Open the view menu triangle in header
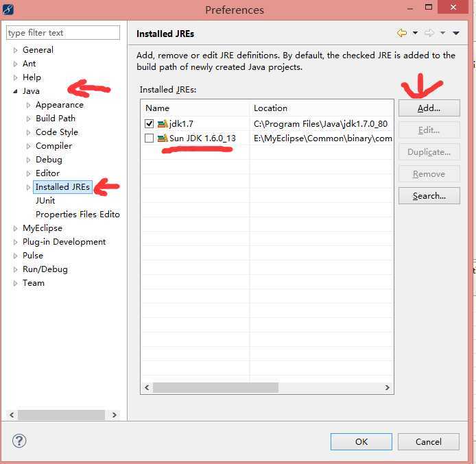The height and width of the screenshot is (464, 476). coord(456,33)
